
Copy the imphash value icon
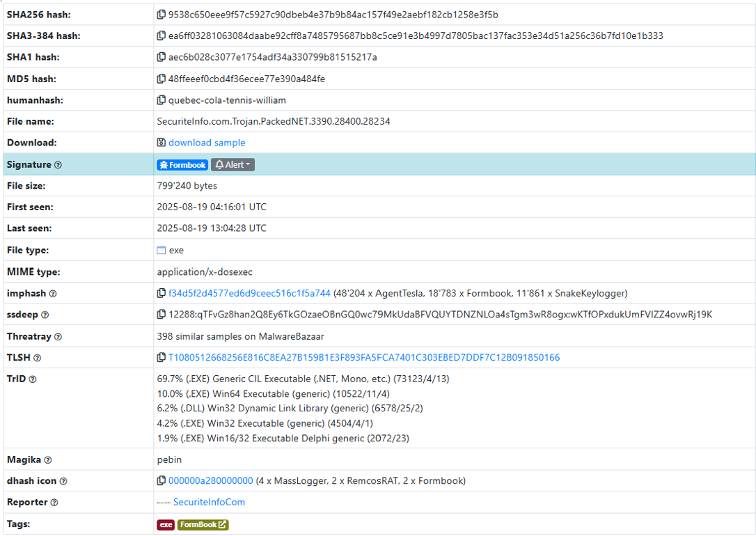click(162, 294)
